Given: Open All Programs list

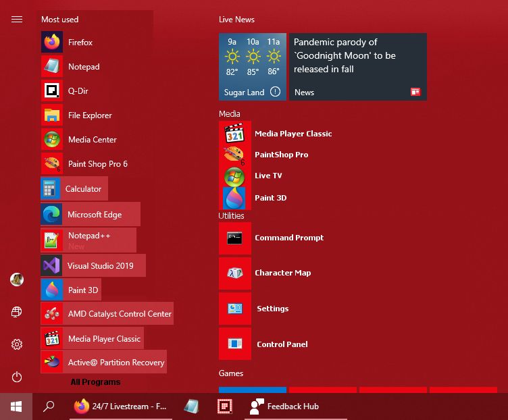Looking at the screenshot, I should [95, 382].
